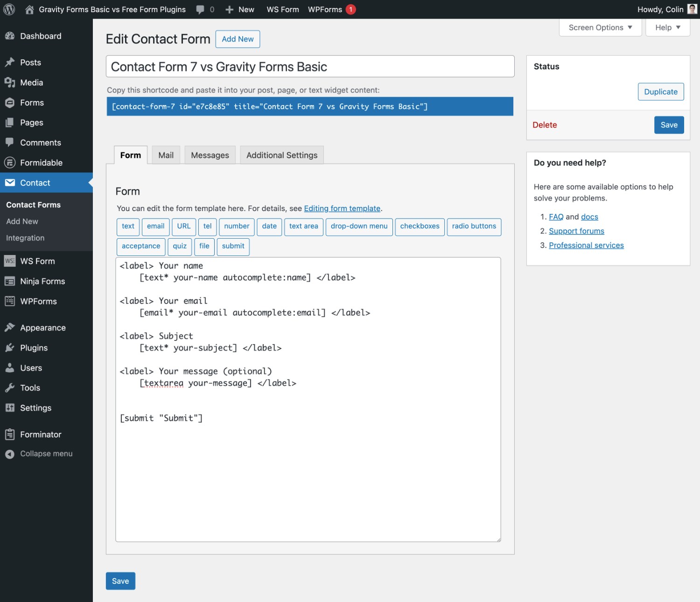Click the Forms sidebar icon

10,102
